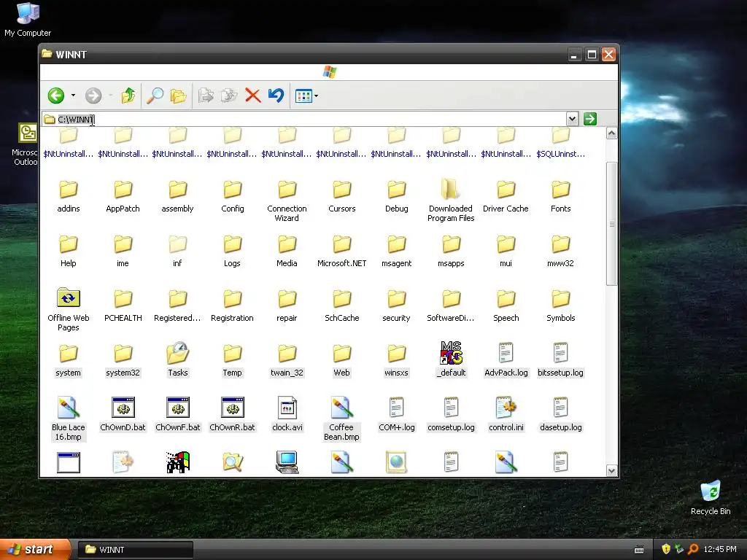The height and width of the screenshot is (560, 747).
Task: Click the C:\WINNT address field
Action: [303, 119]
